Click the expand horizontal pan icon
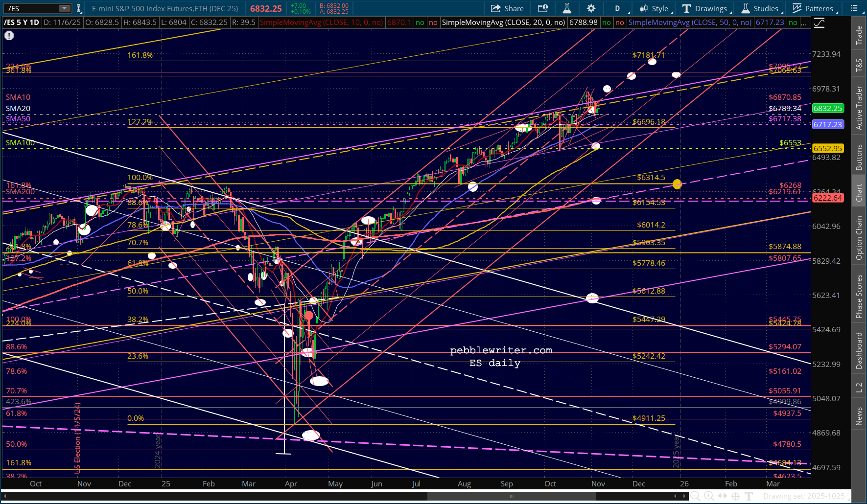This screenshot has height=504, width=867. [722, 496]
